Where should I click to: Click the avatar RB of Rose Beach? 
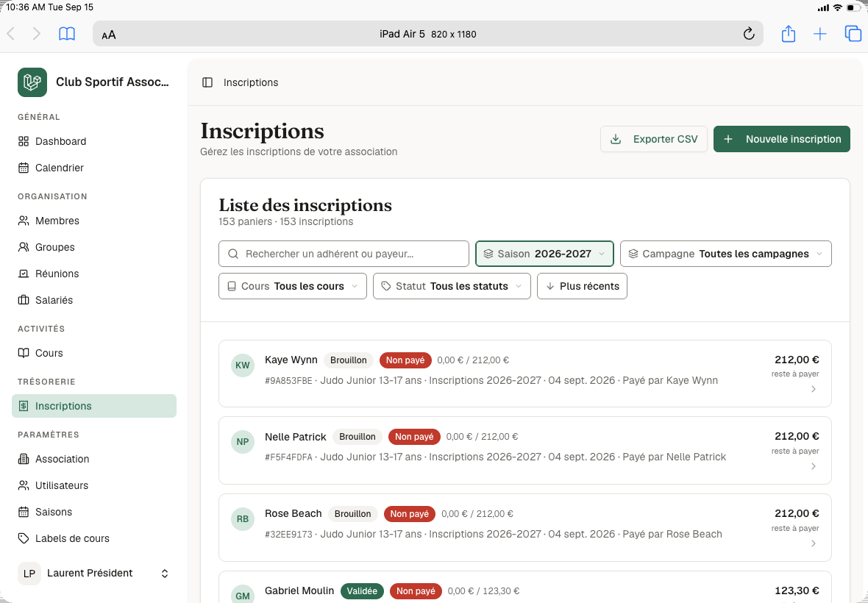(x=243, y=519)
